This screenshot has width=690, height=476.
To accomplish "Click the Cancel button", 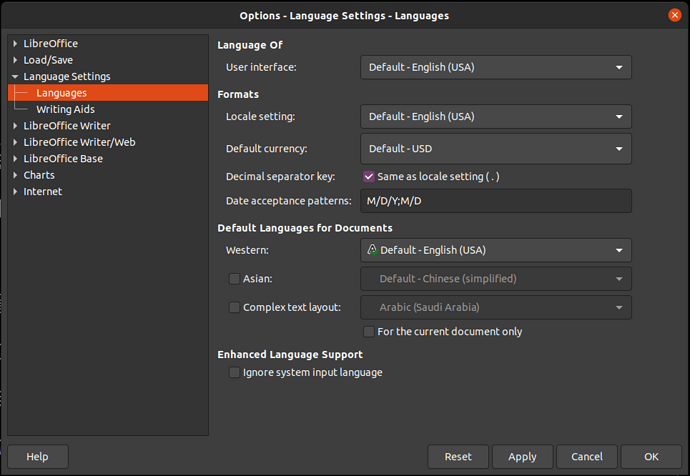I will click(x=587, y=457).
